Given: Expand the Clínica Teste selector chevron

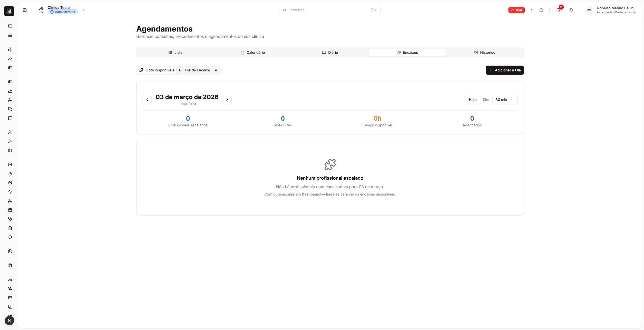Looking at the screenshot, I should click(84, 10).
